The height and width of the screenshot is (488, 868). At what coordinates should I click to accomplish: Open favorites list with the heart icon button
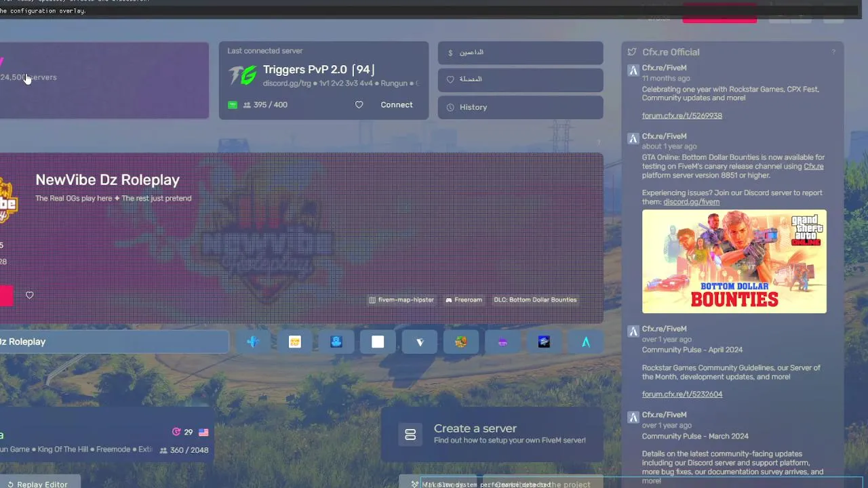tap(520, 79)
